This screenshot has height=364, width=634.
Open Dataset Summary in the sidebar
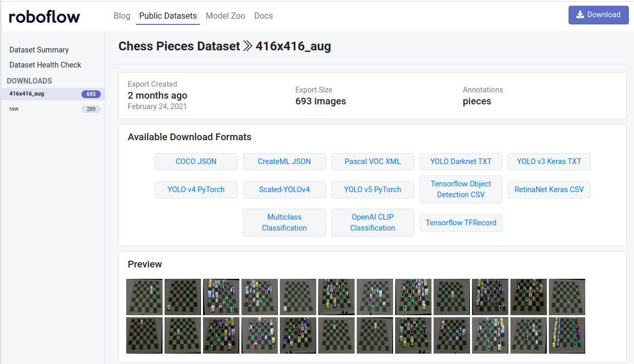pos(39,50)
